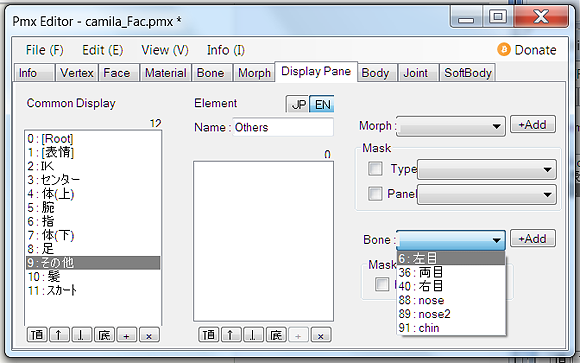Toggle the Bone Mask checkbox
580x363 pixels.
click(x=382, y=284)
